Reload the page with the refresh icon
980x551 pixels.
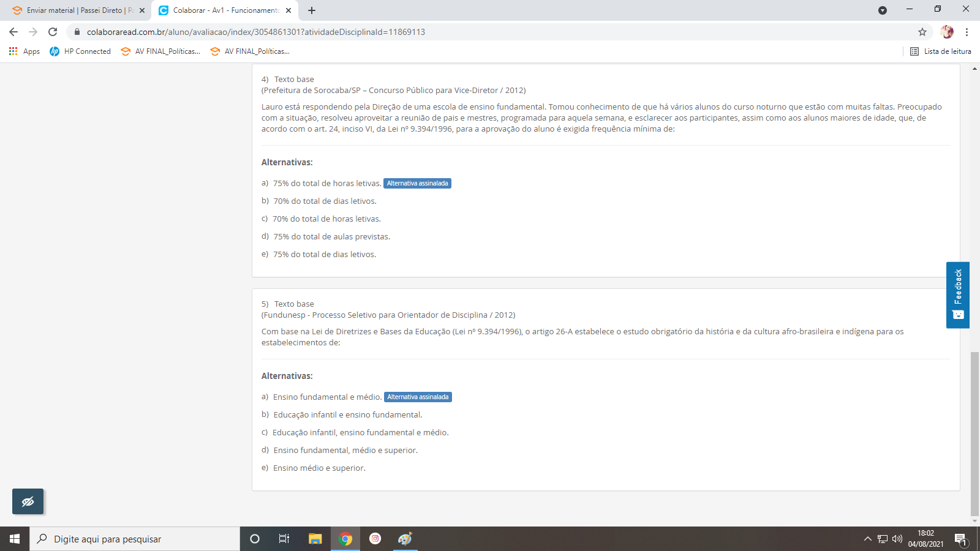pyautogui.click(x=53, y=32)
